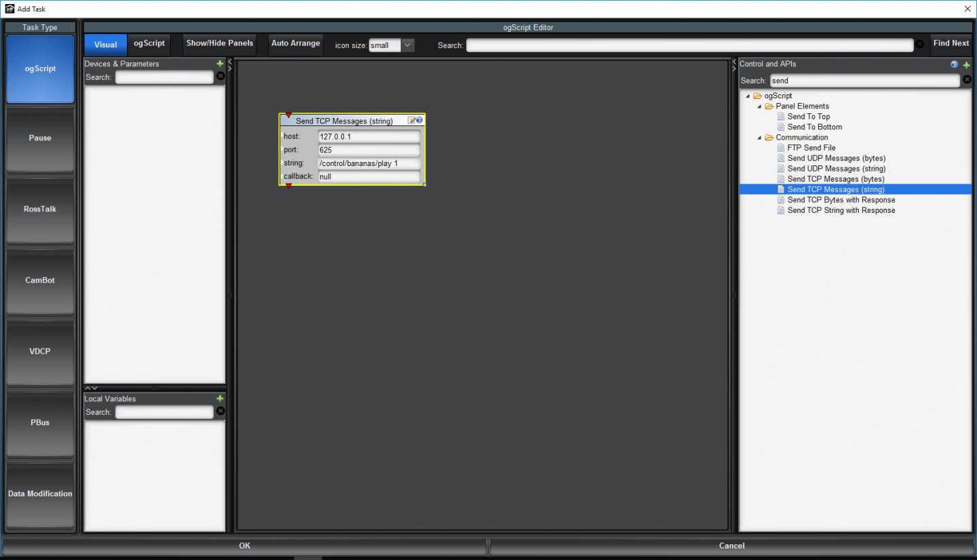This screenshot has width=977, height=560.
Task: Close the Add Task window
Action: pyautogui.click(x=967, y=9)
